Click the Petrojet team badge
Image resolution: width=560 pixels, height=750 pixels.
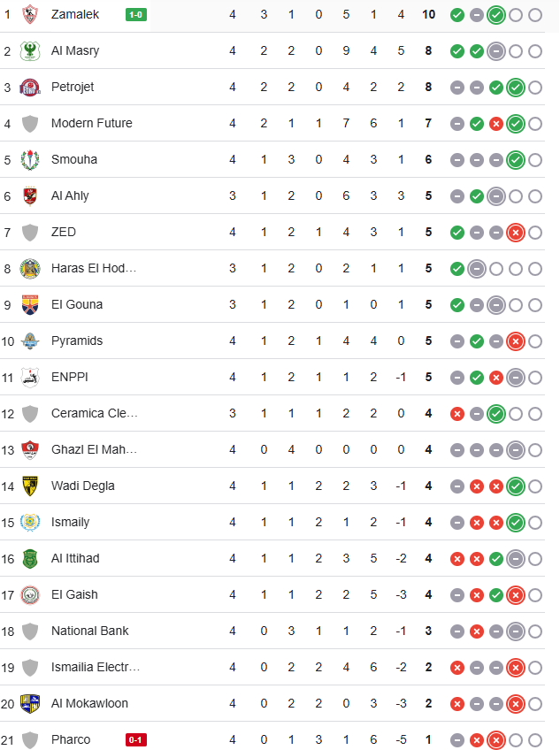coord(30,87)
